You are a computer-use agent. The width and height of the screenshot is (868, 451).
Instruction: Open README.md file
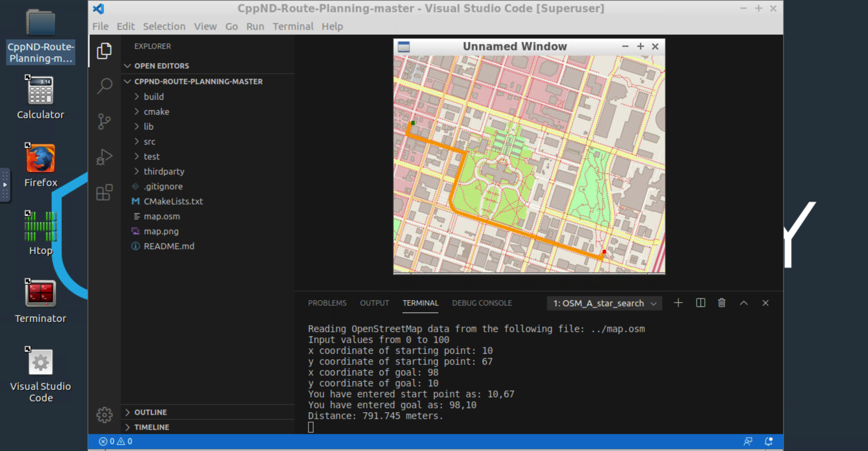click(x=208, y=246)
